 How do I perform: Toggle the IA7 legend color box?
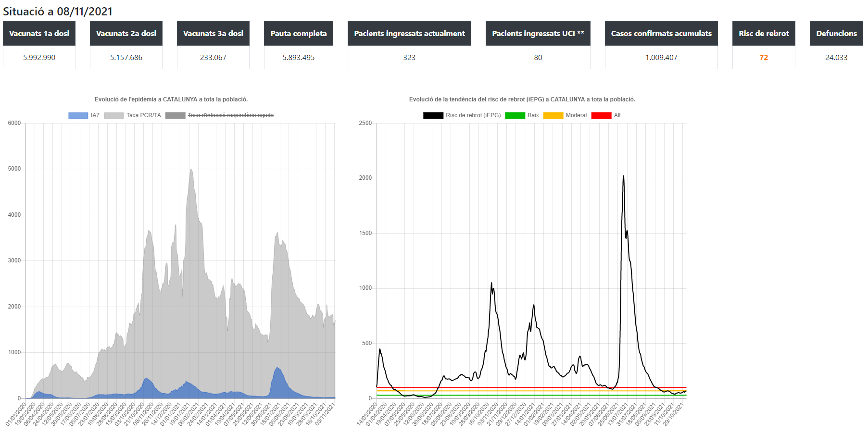click(78, 115)
